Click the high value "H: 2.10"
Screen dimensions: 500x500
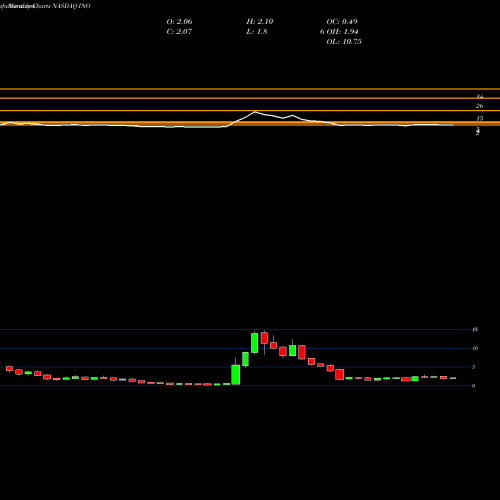point(260,22)
